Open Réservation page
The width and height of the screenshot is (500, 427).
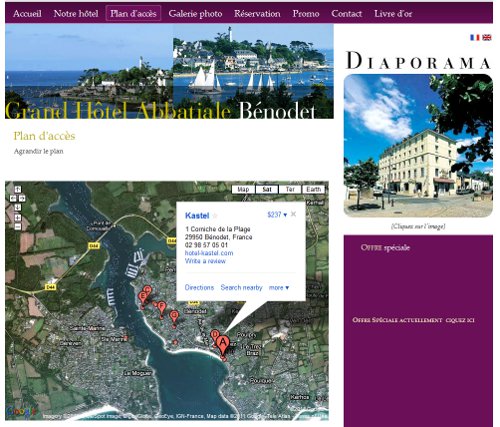257,14
